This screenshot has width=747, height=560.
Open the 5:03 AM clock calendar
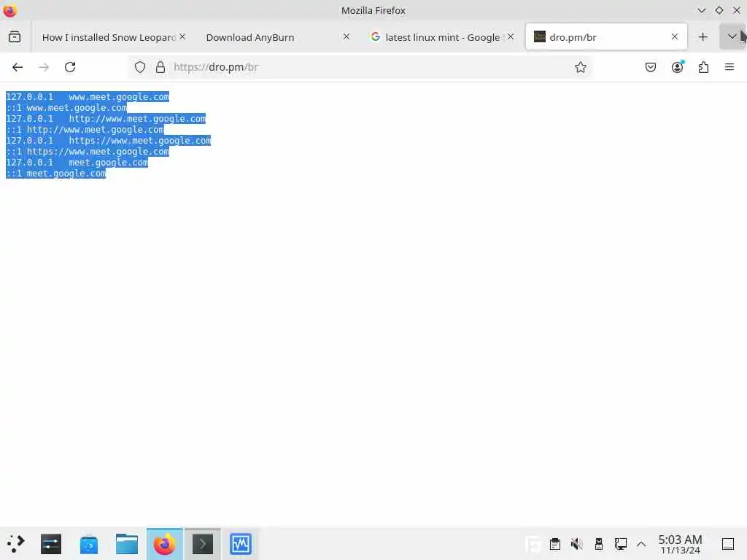coord(681,544)
